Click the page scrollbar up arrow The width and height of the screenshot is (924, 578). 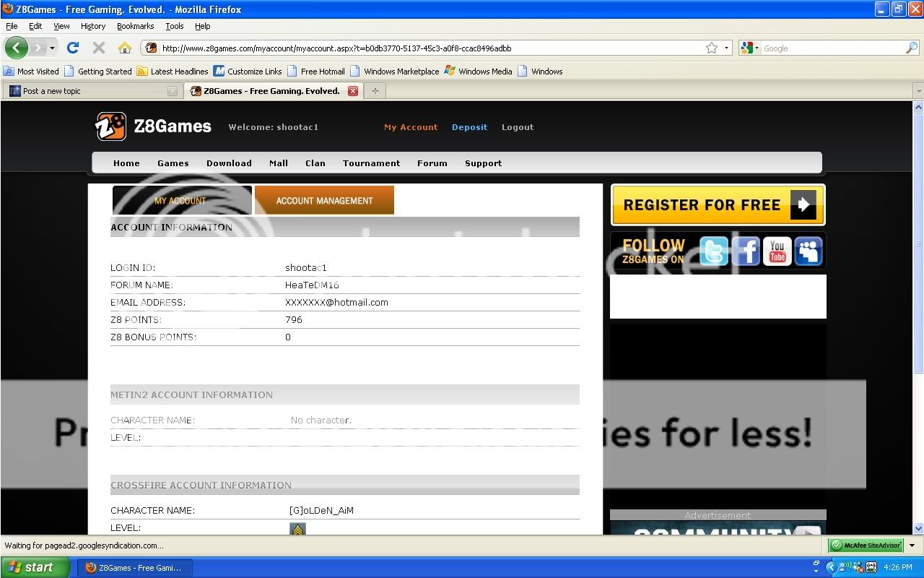918,107
